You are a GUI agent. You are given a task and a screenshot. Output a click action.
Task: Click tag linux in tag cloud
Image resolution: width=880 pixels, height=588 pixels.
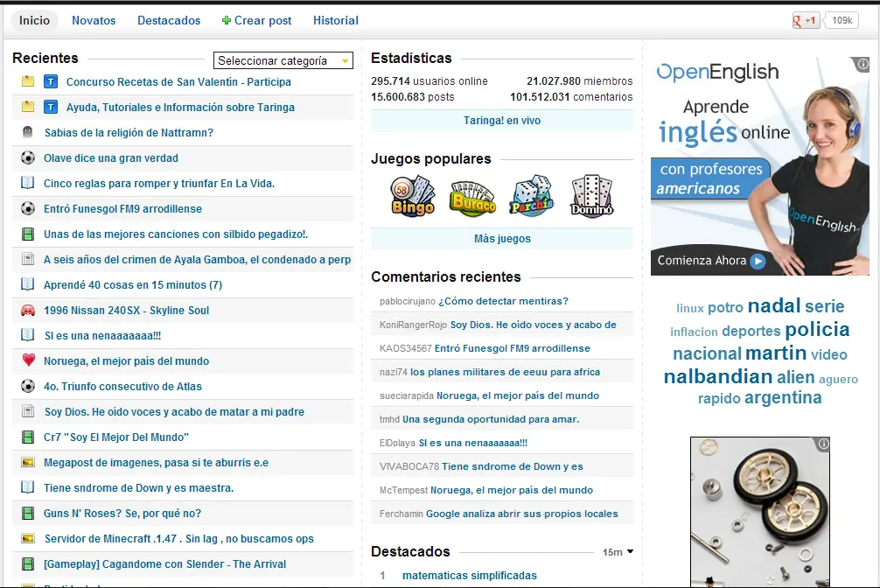click(x=690, y=308)
